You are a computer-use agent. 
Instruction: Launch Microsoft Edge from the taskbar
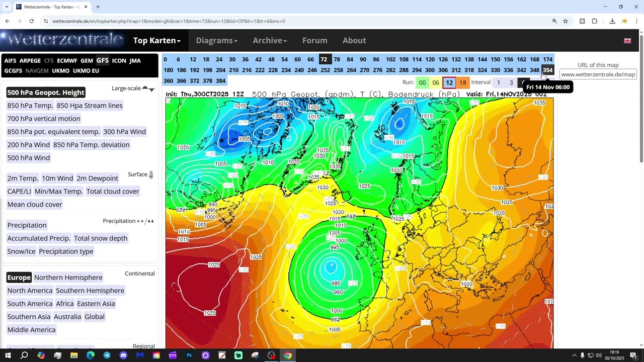pyautogui.click(x=91, y=355)
